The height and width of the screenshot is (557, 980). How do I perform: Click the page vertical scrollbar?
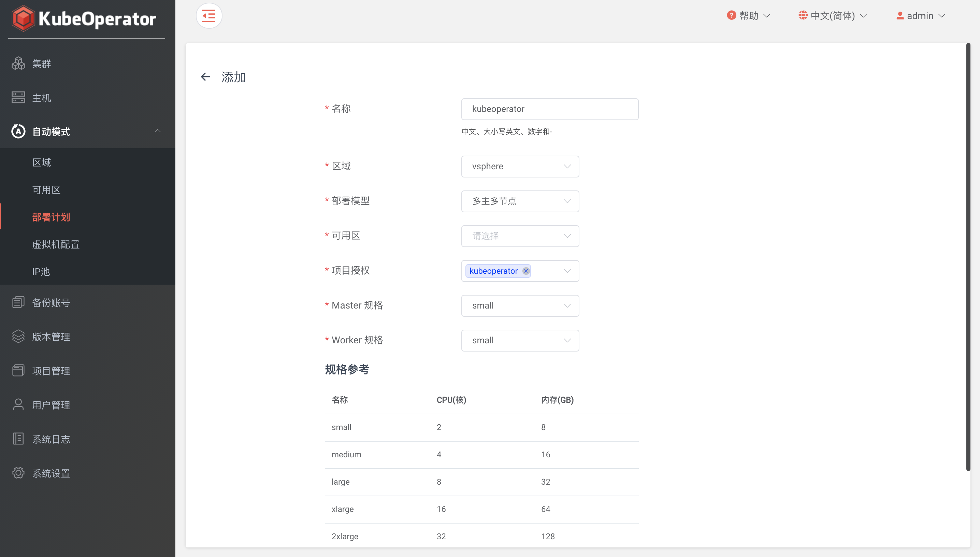click(968, 256)
